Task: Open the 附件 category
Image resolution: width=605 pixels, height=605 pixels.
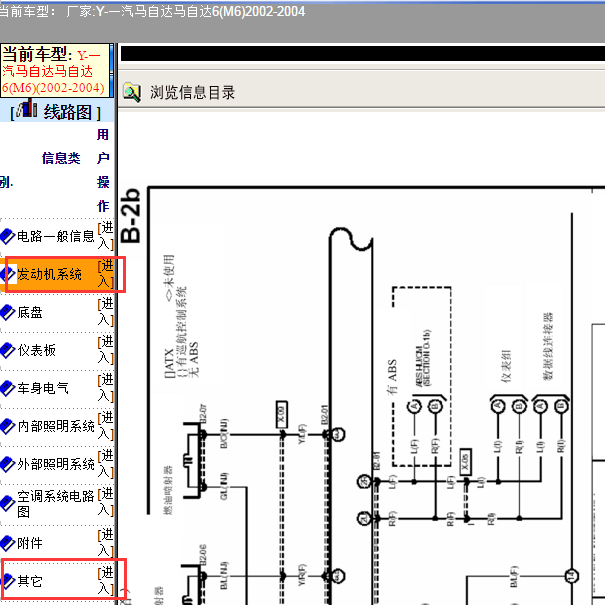Action: (30, 543)
